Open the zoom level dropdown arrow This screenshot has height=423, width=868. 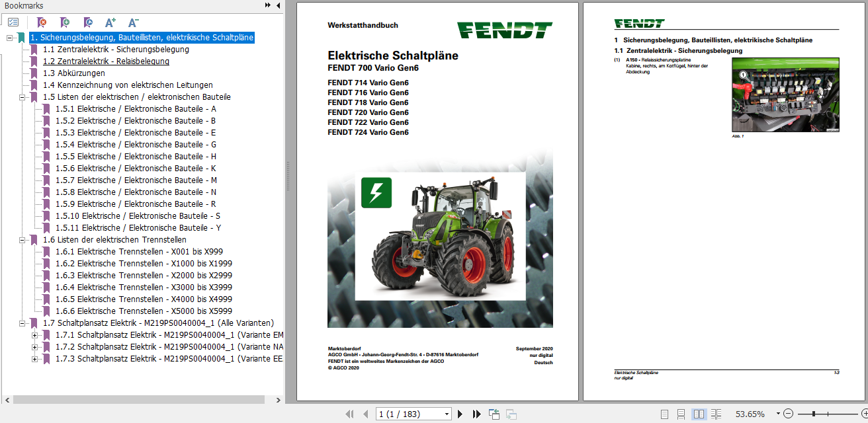click(778, 414)
